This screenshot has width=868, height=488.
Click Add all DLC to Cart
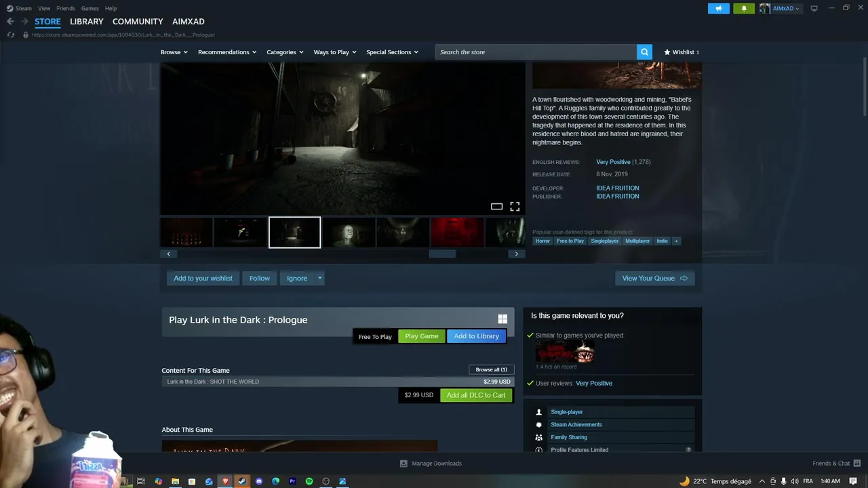(x=476, y=395)
